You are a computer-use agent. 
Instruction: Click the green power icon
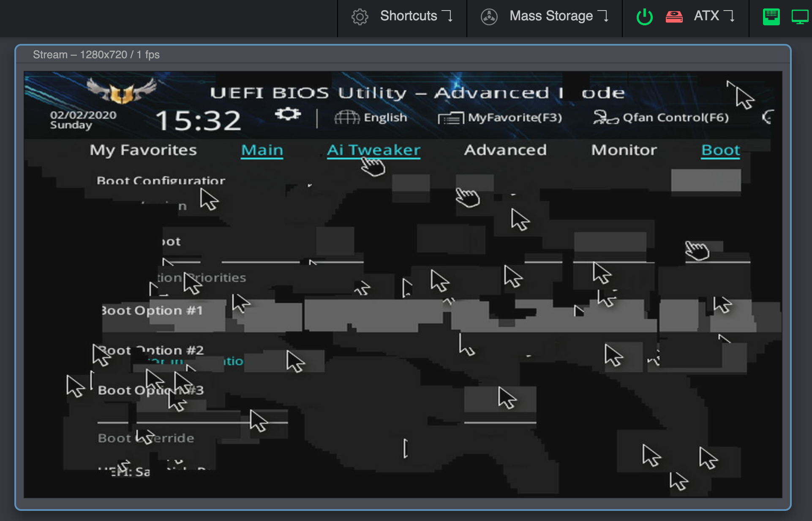644,17
